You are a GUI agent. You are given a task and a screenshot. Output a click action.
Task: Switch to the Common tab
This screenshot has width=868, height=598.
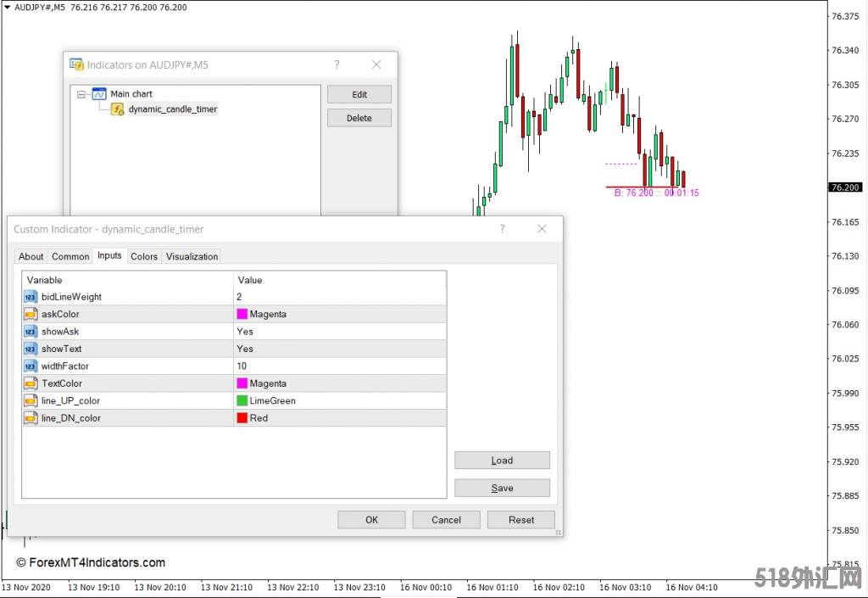click(x=70, y=256)
